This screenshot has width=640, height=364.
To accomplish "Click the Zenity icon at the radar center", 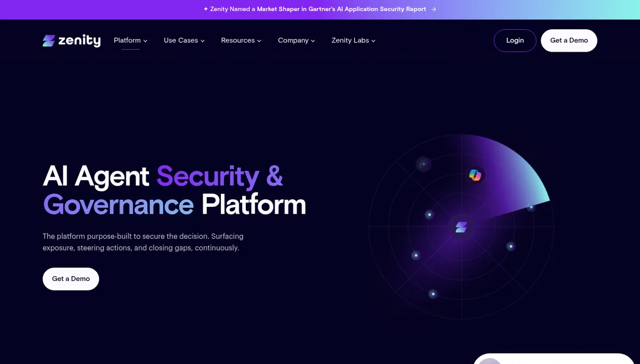I will 461,228.
